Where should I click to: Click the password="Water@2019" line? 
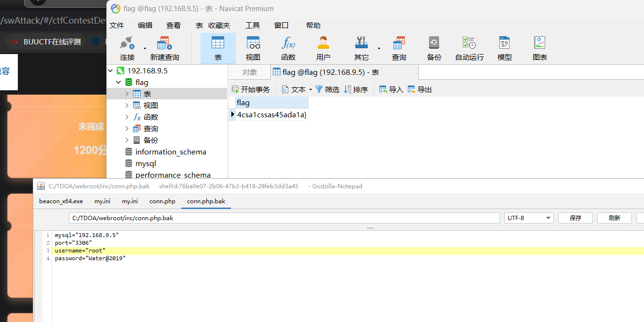(x=90, y=258)
